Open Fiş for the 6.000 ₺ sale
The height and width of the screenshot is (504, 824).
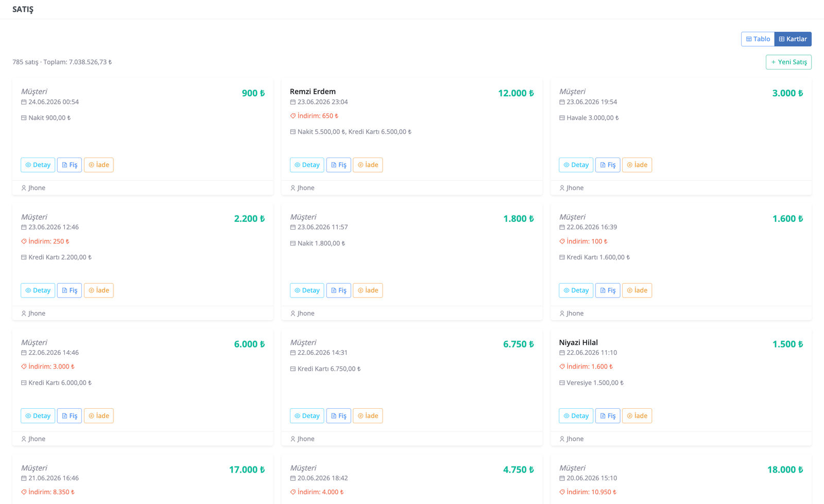pyautogui.click(x=70, y=416)
